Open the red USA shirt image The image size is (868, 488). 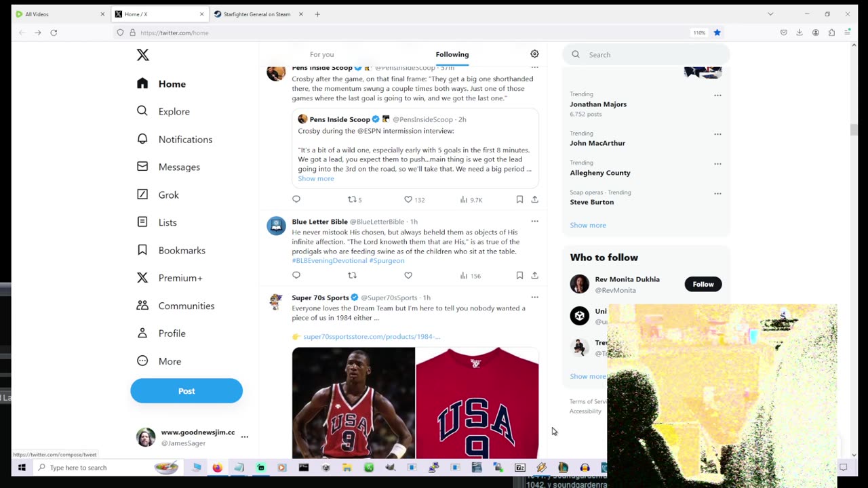tap(477, 403)
